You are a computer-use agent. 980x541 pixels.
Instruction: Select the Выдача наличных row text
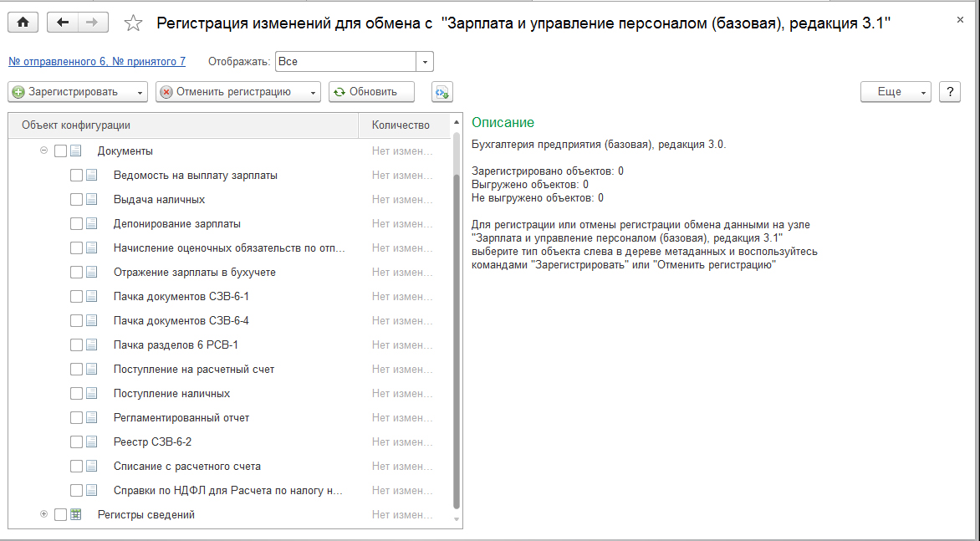tap(160, 200)
